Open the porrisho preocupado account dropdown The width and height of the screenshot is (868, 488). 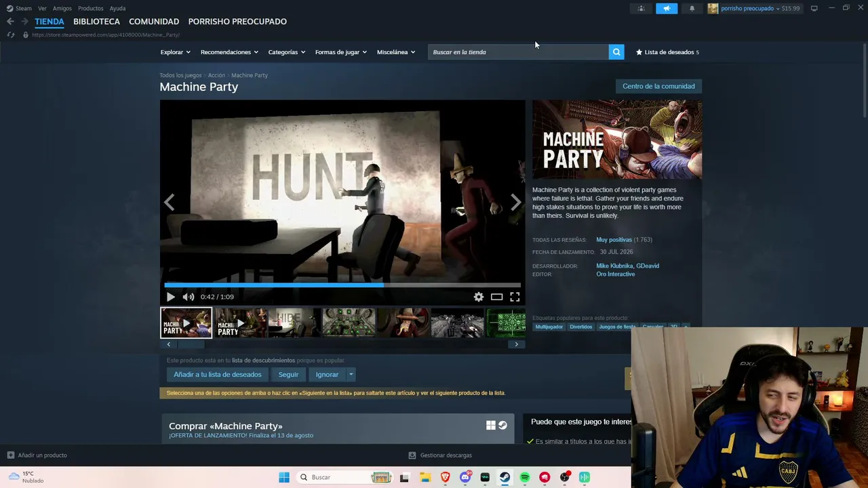753,8
